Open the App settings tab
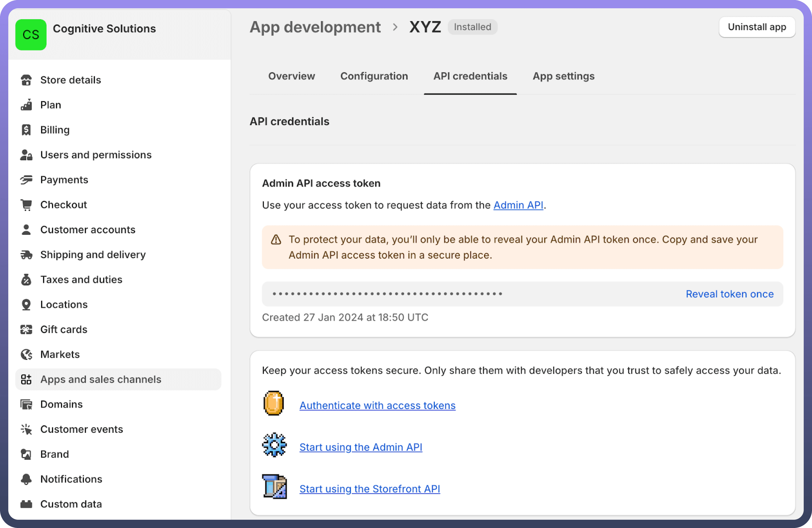 pyautogui.click(x=563, y=76)
